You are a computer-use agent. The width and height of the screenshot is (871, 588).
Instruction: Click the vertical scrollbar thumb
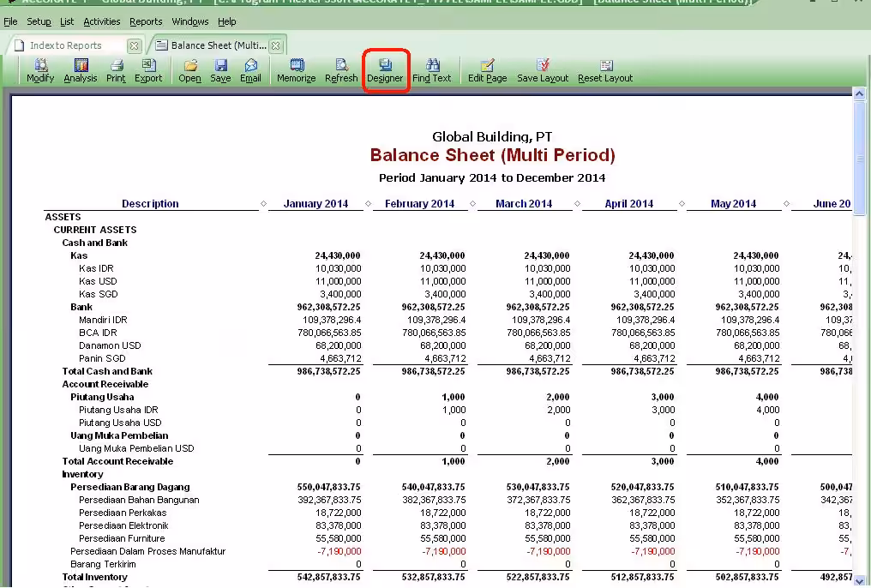(x=859, y=157)
